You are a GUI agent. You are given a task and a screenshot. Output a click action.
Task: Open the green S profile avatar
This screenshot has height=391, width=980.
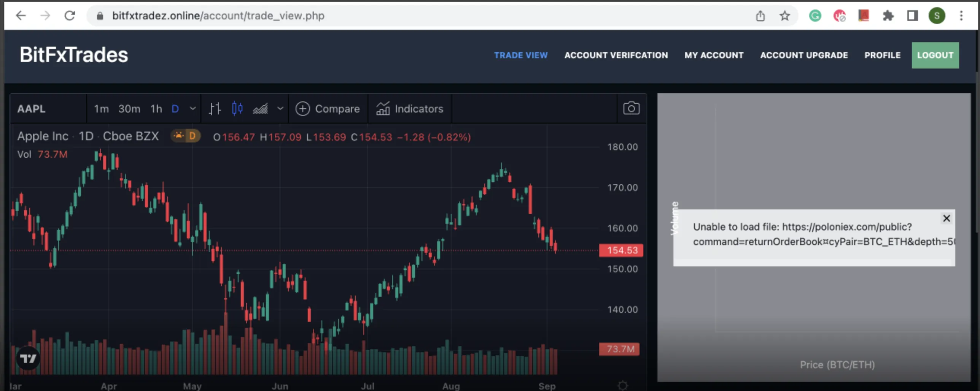point(937,16)
